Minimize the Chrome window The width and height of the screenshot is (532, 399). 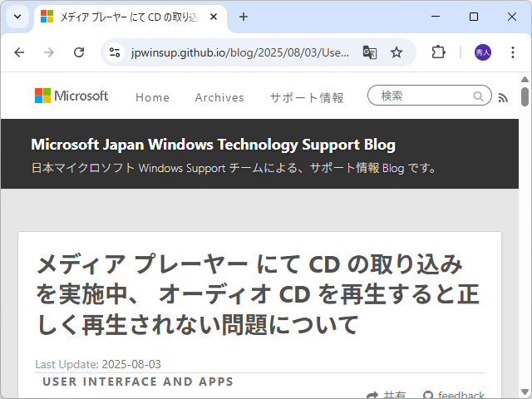436,17
